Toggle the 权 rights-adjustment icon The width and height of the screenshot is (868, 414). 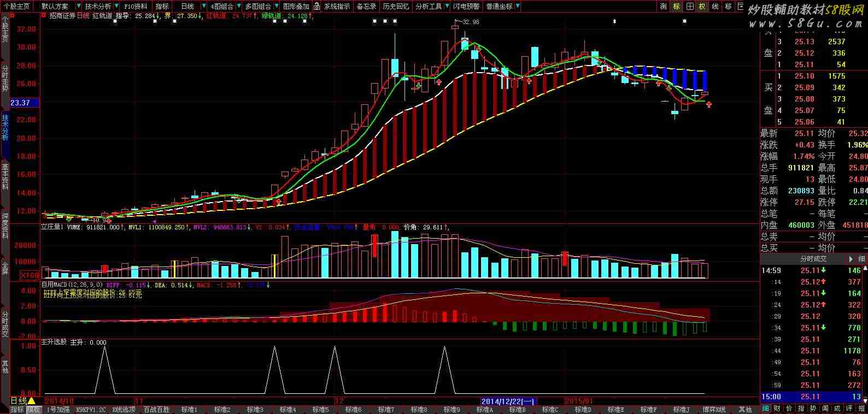point(702,7)
